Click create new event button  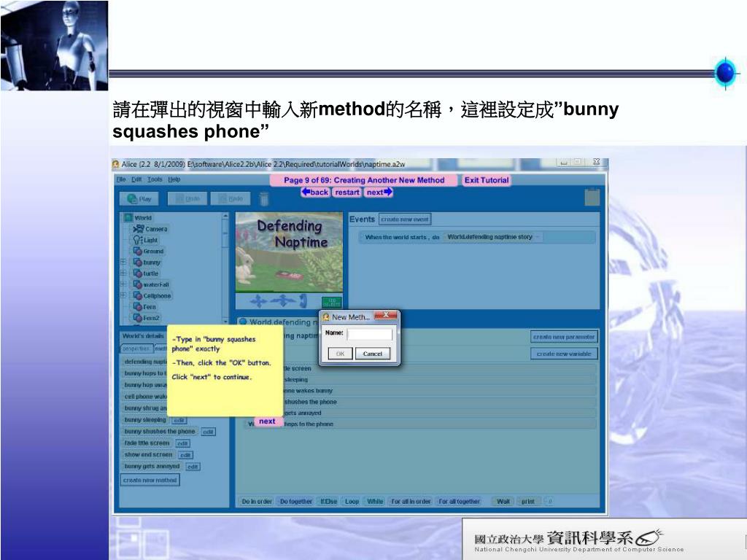[405, 219]
